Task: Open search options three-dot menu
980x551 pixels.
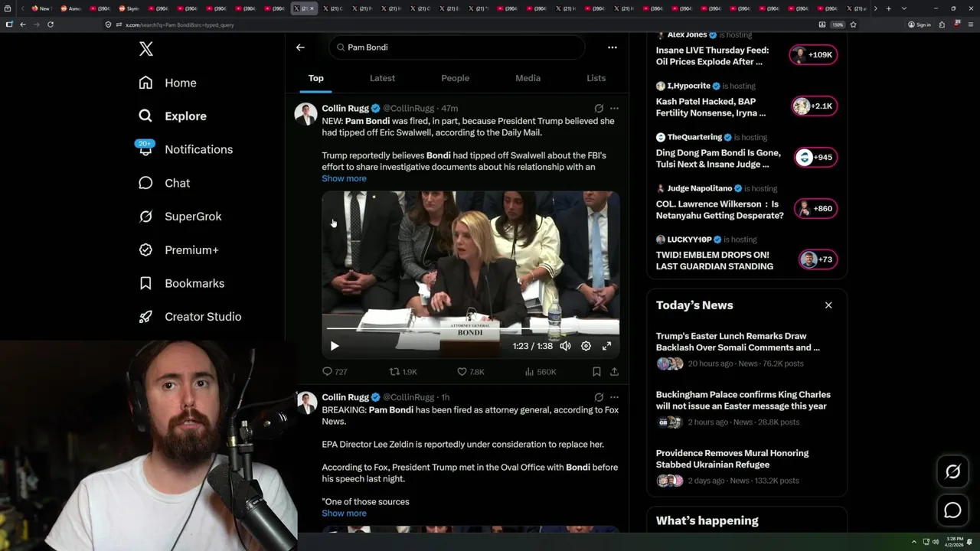Action: [612, 47]
